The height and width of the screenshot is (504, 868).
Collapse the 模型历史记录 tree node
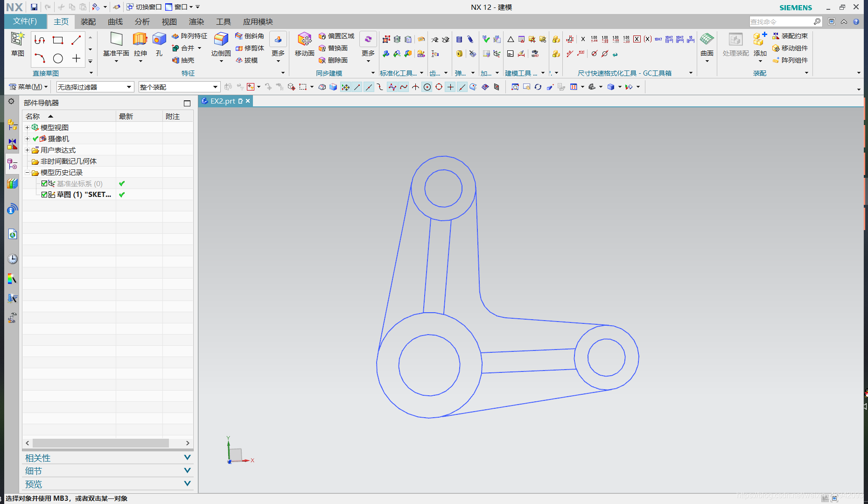(x=27, y=172)
